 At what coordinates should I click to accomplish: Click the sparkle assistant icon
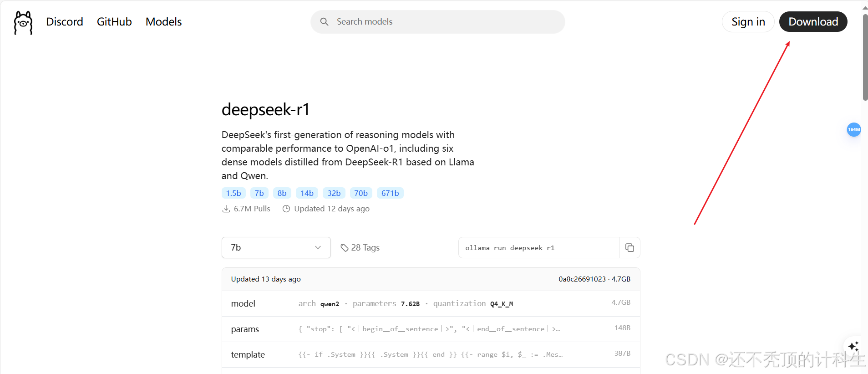tap(853, 346)
